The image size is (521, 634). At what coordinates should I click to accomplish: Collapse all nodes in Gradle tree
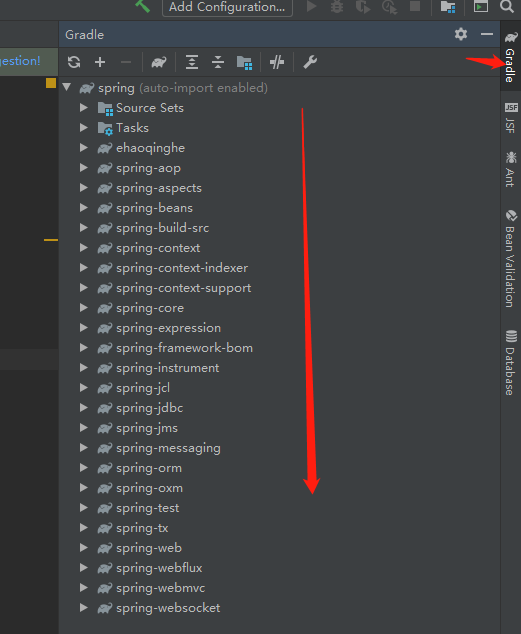[x=218, y=62]
